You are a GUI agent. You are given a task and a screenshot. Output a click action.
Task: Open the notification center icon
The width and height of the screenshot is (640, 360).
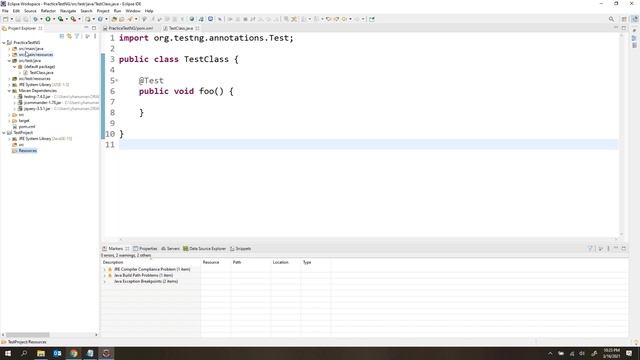click(629, 353)
